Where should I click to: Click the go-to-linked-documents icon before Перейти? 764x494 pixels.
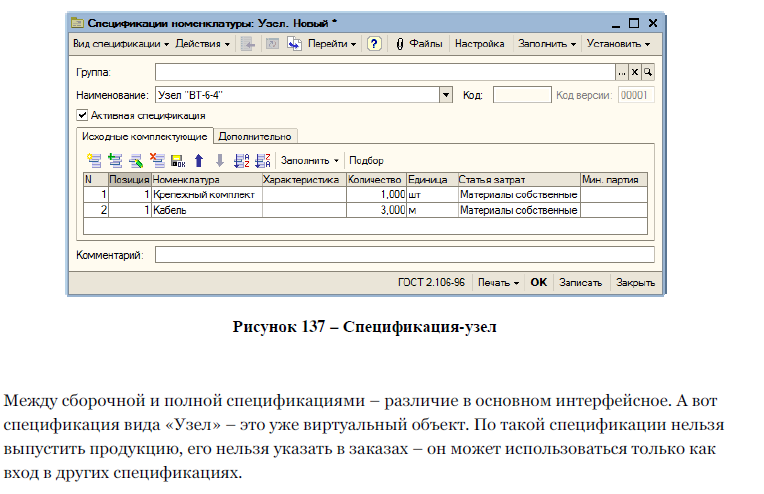point(294,44)
